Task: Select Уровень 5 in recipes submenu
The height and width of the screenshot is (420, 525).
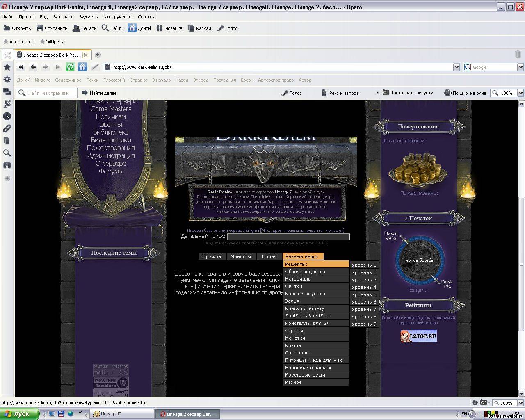Action: click(364, 294)
